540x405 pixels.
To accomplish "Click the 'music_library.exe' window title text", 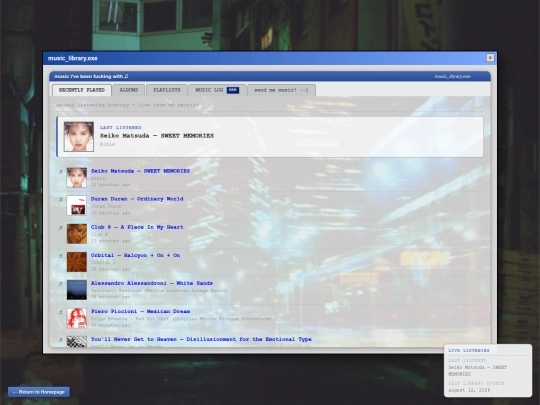I will (73, 58).
